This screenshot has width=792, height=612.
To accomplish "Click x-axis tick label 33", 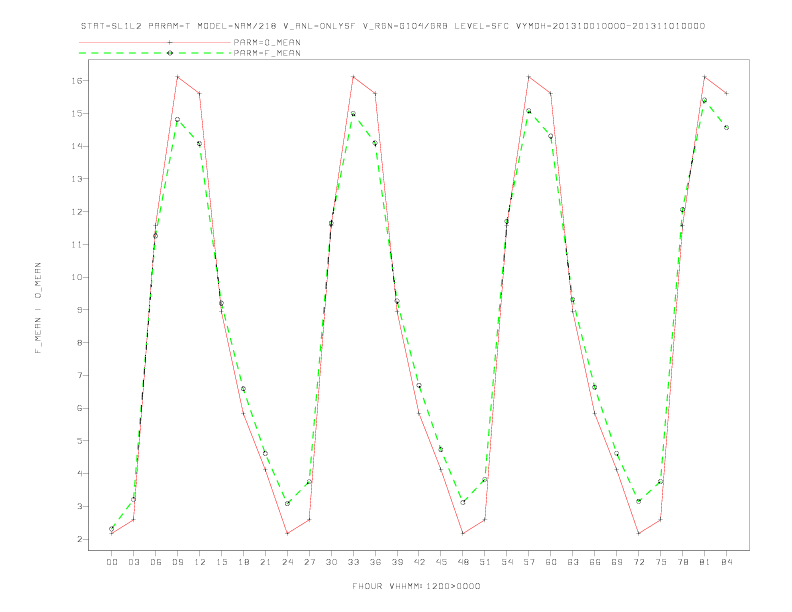I will 353,562.
